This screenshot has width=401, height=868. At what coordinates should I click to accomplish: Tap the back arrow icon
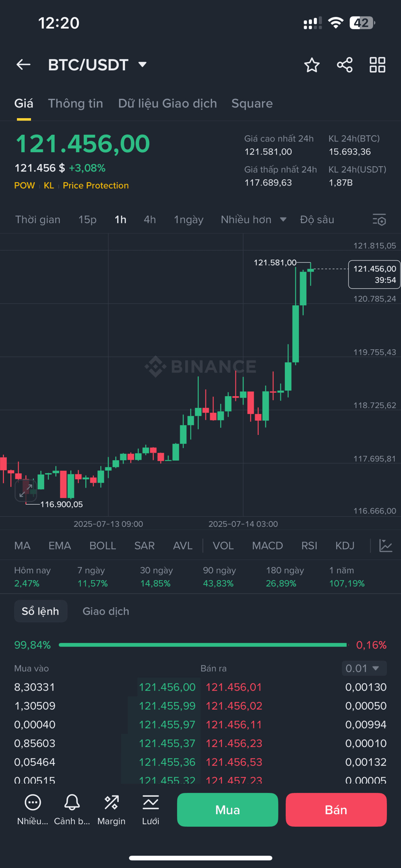23,64
